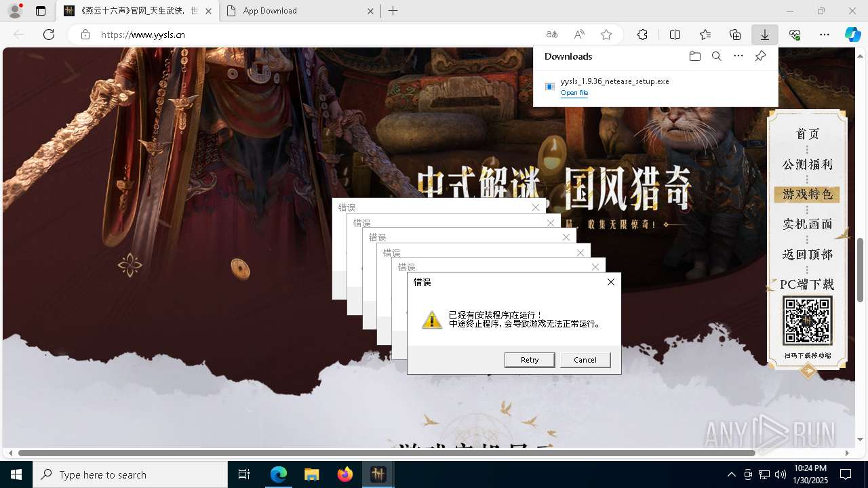Close the rearmost 错误 dialog window
Viewport: 868px width, 488px height.
(x=536, y=207)
